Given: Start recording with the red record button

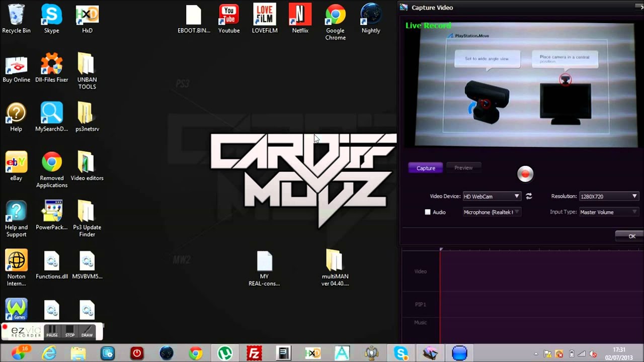Looking at the screenshot, I should tap(525, 174).
